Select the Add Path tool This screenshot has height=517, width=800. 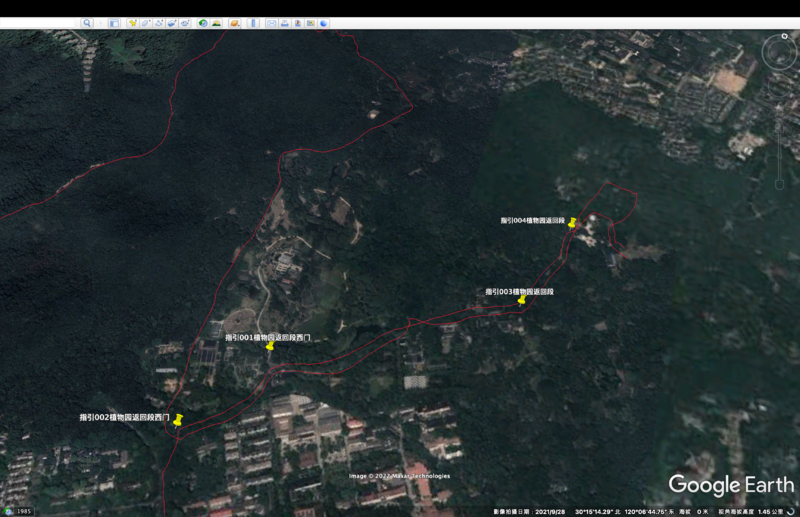coord(159,23)
